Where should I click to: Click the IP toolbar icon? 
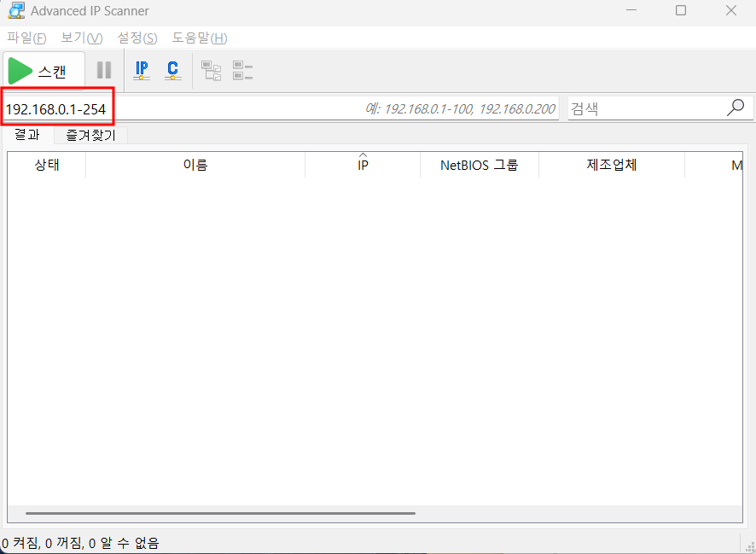pos(142,70)
